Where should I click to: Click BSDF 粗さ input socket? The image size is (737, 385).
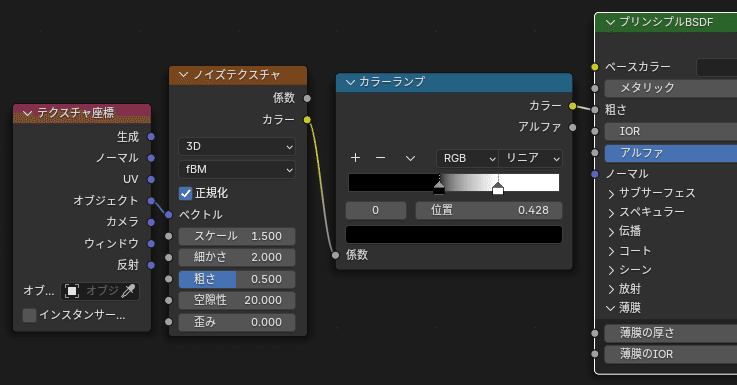click(x=595, y=110)
